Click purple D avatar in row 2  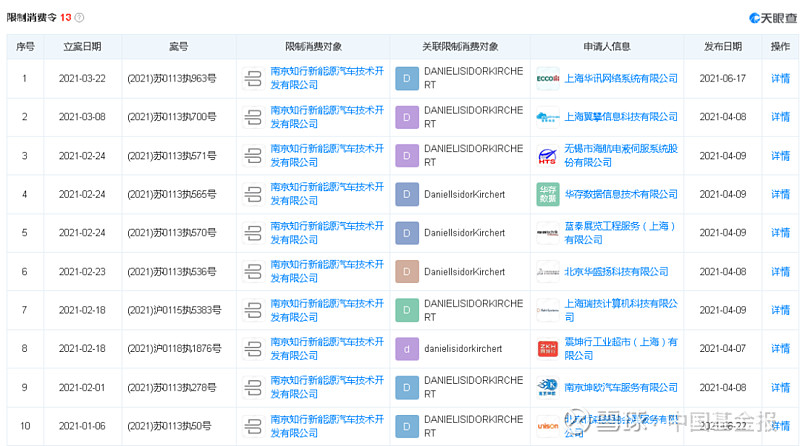[x=407, y=117]
